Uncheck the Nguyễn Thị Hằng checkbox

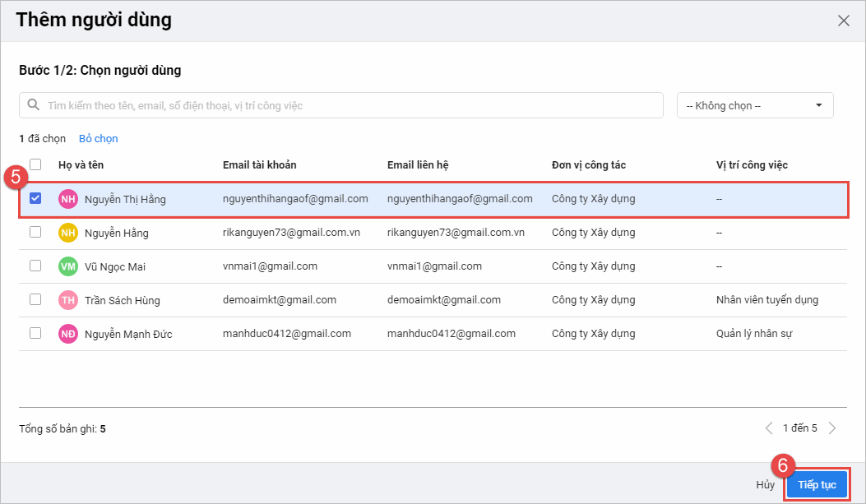(35, 198)
